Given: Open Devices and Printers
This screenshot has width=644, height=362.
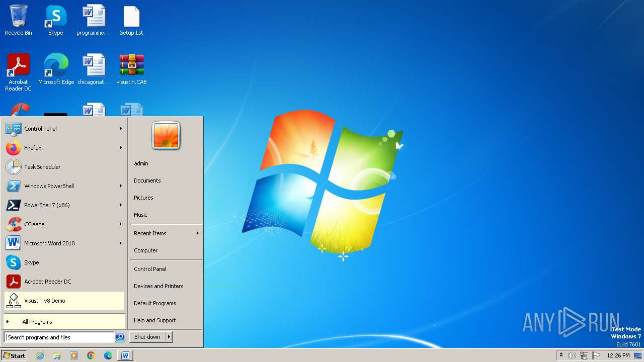Looking at the screenshot, I should [x=166, y=286].
